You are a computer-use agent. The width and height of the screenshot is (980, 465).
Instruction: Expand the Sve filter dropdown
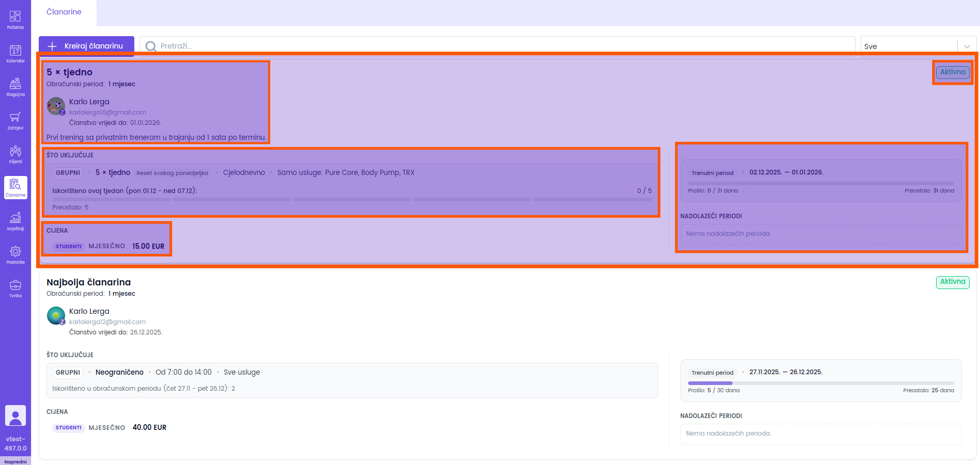tap(908, 46)
